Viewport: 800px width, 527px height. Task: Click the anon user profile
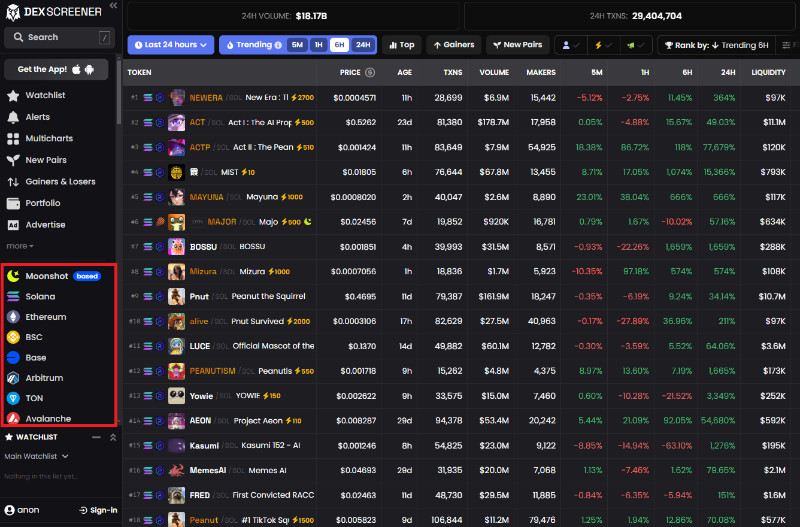coord(22,510)
